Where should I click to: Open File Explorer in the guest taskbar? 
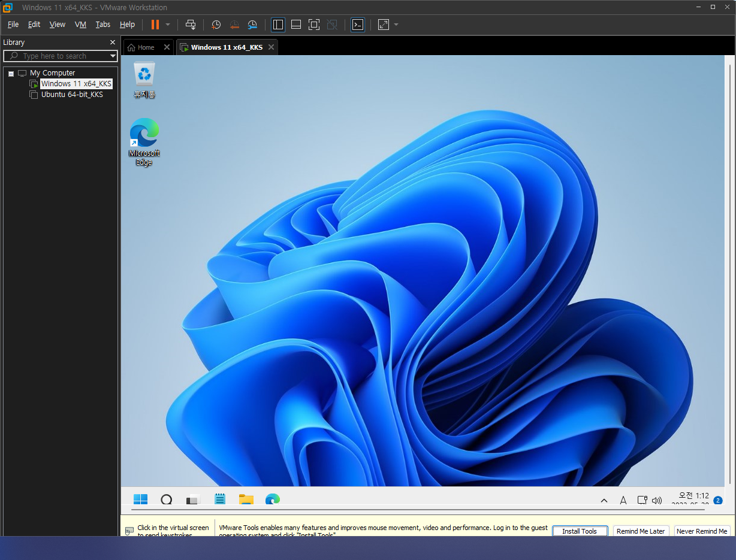[246, 500]
